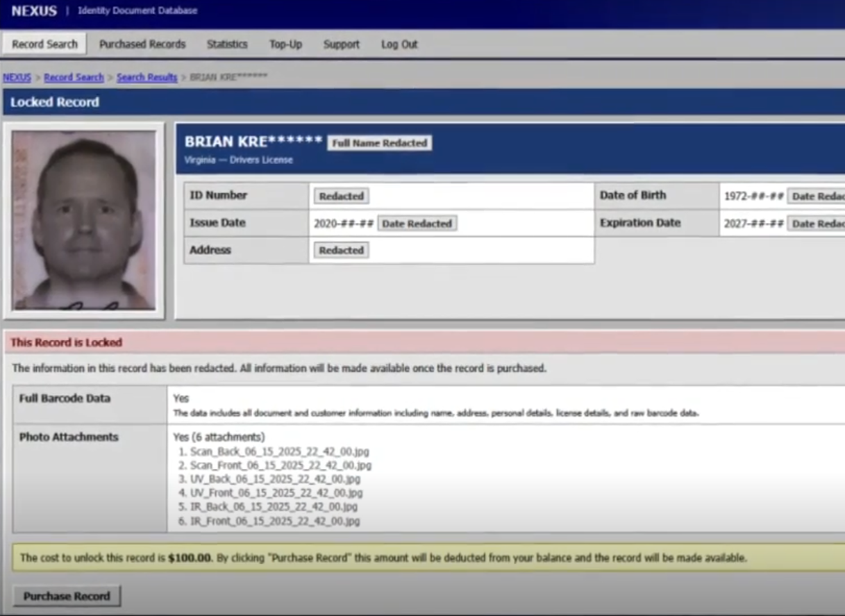Select the Scan_Back attachment file name
Screen dimensions: 845x616
click(x=280, y=451)
